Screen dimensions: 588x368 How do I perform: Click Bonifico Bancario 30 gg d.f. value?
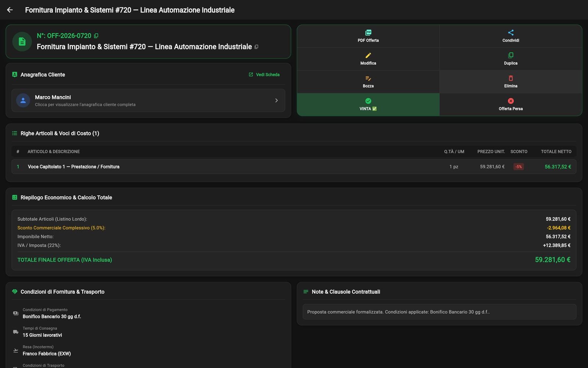click(52, 316)
